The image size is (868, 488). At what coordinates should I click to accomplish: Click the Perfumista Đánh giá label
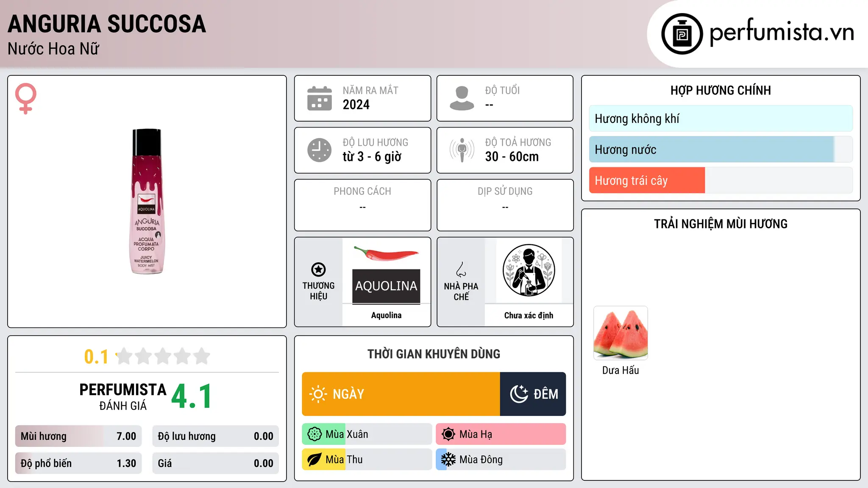(123, 397)
